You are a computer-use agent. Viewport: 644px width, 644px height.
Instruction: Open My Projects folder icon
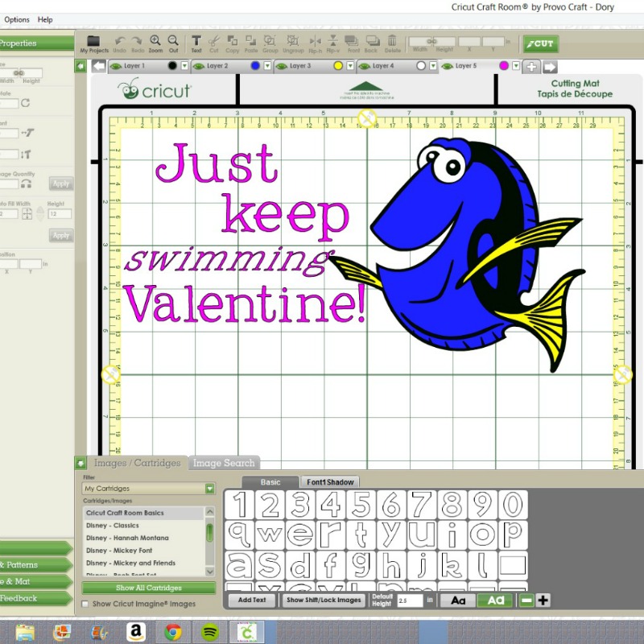point(94,44)
